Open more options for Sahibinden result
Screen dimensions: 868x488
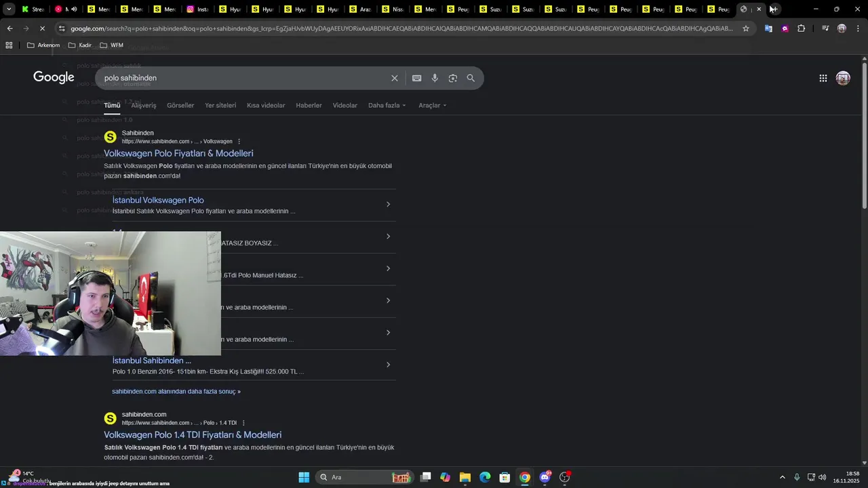pos(239,142)
